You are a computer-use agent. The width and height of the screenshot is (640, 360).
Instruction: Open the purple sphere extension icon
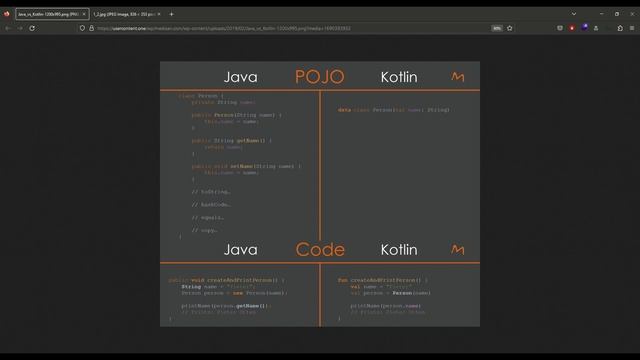tap(584, 27)
